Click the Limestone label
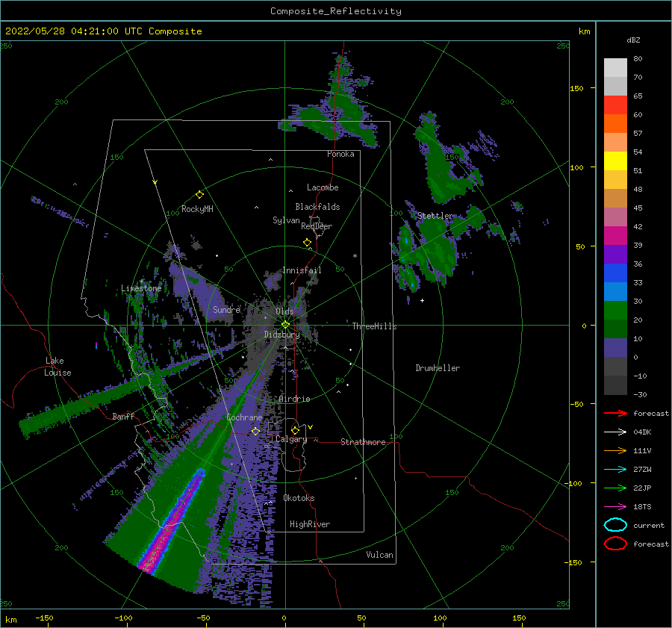Image resolution: width=672 pixels, height=628 pixels. pyautogui.click(x=141, y=288)
